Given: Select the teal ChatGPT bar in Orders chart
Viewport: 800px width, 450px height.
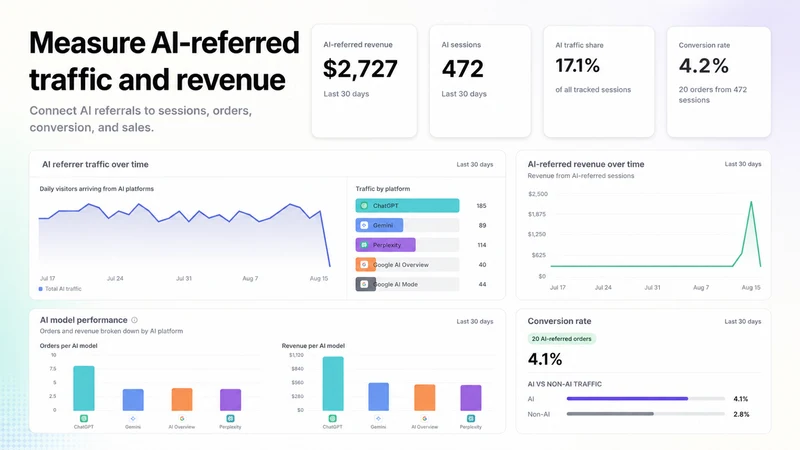Looking at the screenshot, I should coord(84,388).
